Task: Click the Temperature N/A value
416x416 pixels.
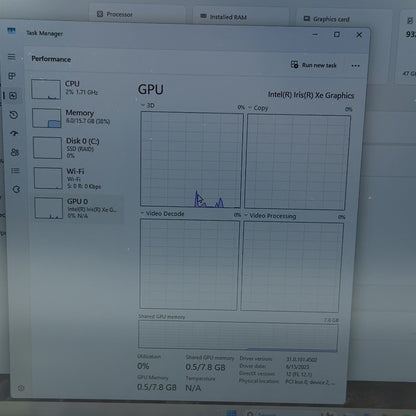Action: 193,388
